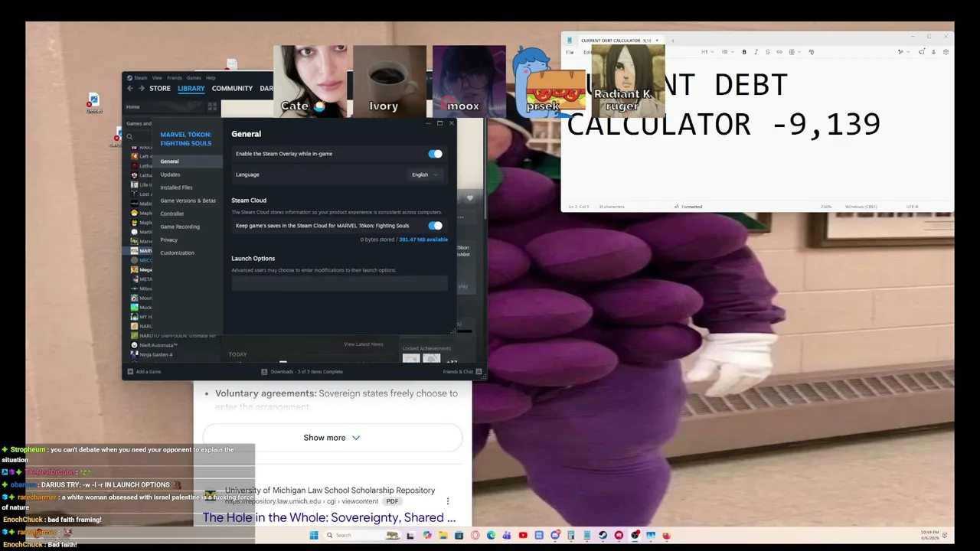Close the CURRENT DEBT CALCULATOR tab
Screen dimensions: 980x551
click(x=656, y=41)
